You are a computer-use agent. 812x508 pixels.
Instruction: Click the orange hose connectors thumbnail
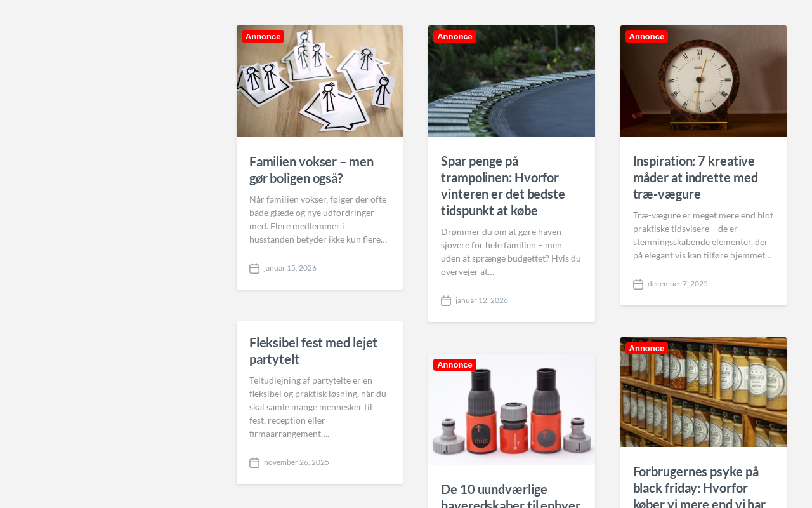click(x=511, y=410)
